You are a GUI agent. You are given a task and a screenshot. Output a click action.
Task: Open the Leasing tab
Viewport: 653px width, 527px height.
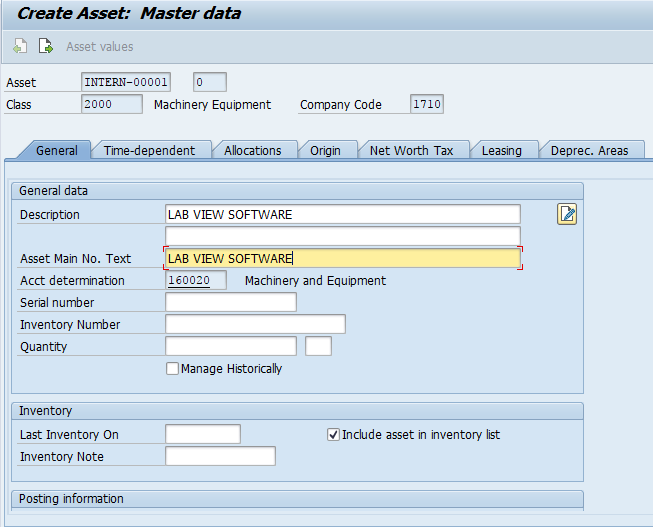tap(501, 150)
